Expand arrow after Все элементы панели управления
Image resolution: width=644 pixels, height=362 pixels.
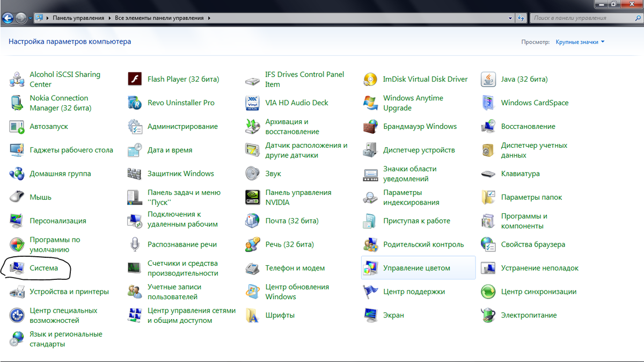[209, 18]
